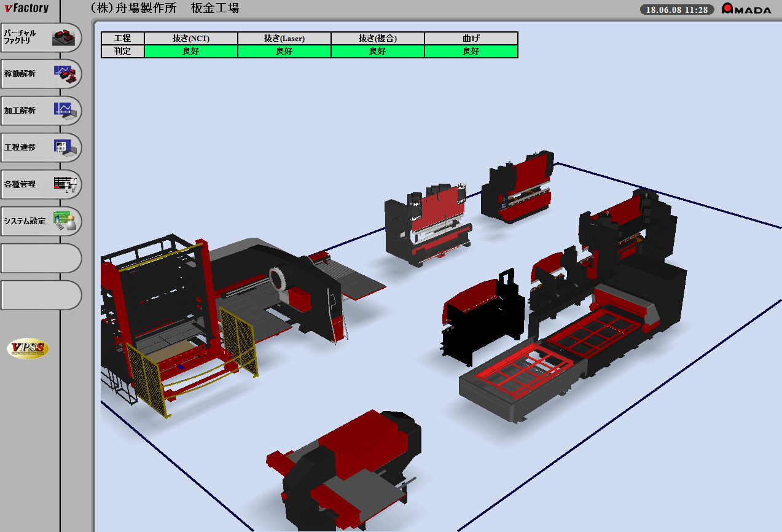
Task: Click the 曲げ bending process header
Action: (x=471, y=39)
